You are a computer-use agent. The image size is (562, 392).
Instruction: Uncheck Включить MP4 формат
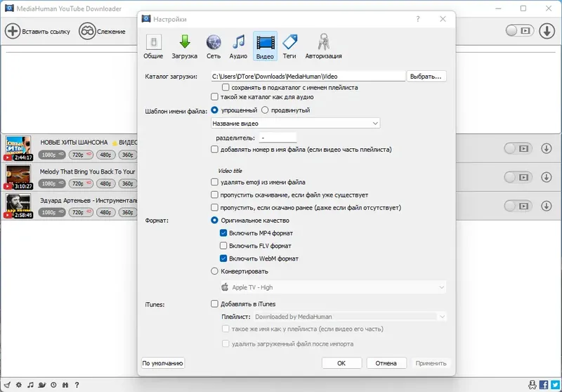223,233
